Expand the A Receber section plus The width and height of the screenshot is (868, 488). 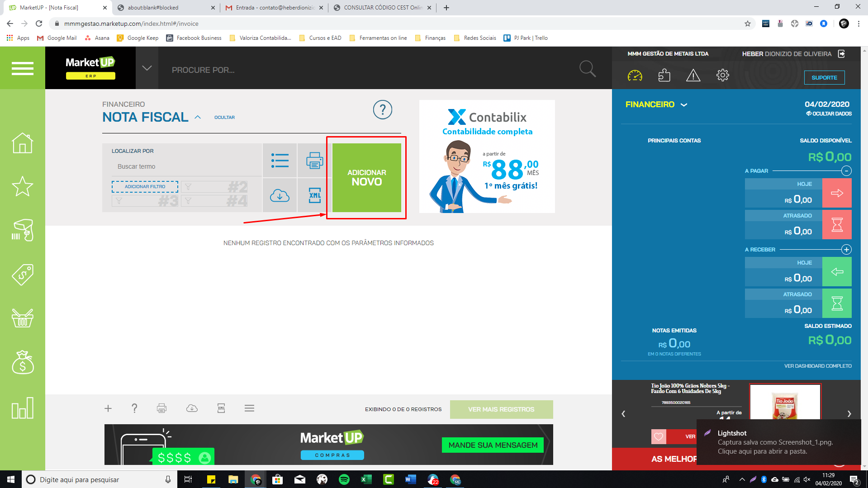(846, 250)
